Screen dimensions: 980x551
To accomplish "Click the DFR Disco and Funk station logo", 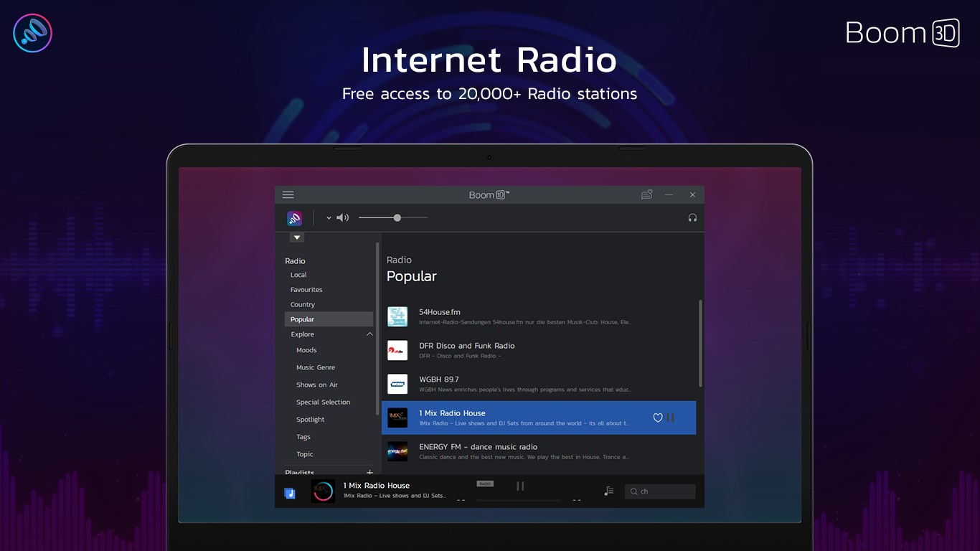I will [397, 350].
